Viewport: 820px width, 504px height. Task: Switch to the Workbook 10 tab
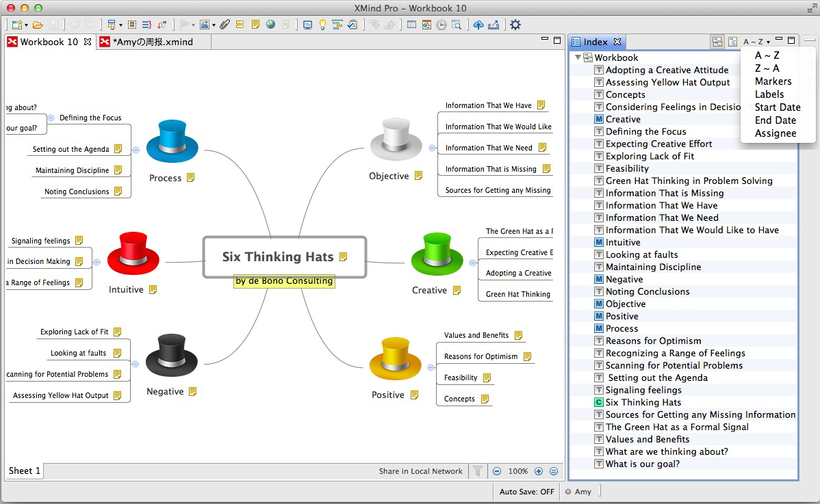click(49, 42)
